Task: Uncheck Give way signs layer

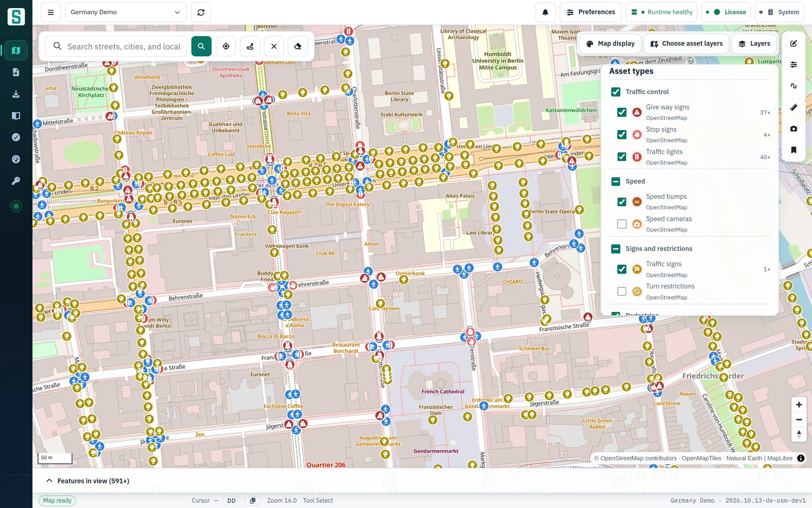Action: [x=622, y=112]
